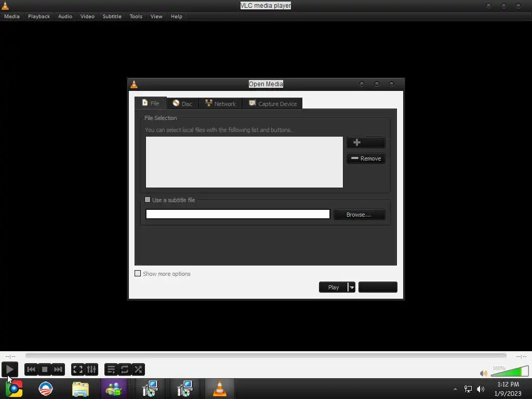The width and height of the screenshot is (532, 399).
Task: Click the file selection list area
Action: tap(244, 162)
